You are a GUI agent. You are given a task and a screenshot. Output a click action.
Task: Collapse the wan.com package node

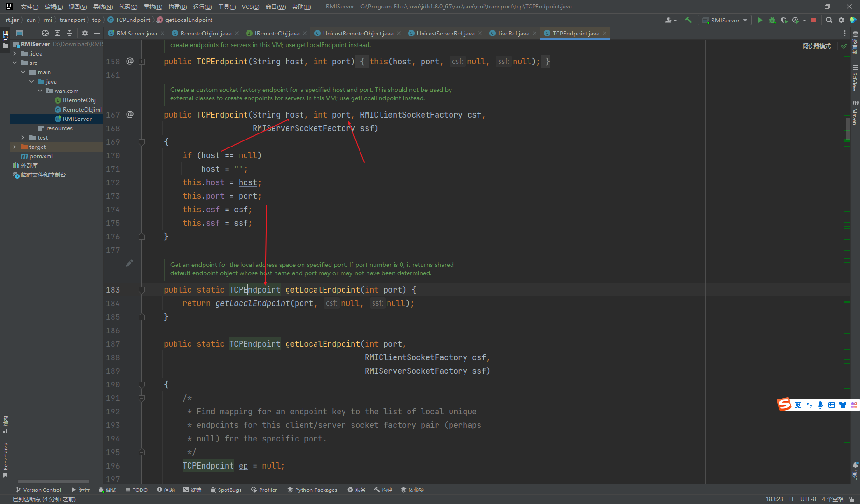click(x=40, y=91)
